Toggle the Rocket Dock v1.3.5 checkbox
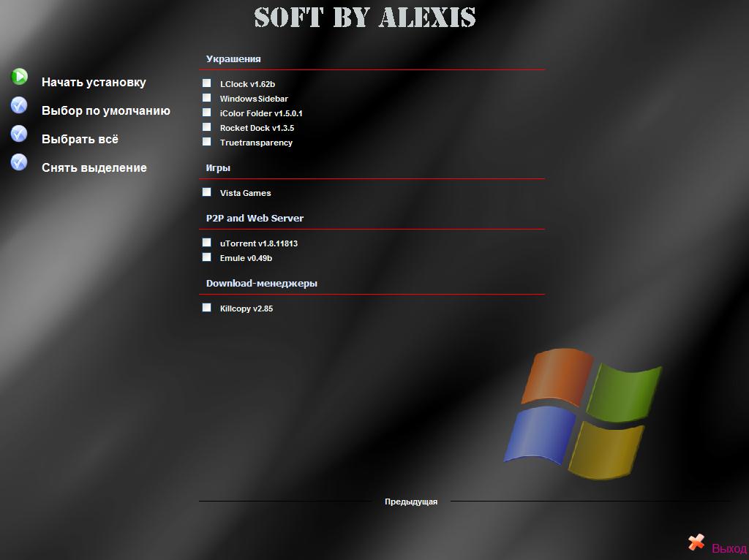Viewport: 749px width, 560px height. coord(206,127)
